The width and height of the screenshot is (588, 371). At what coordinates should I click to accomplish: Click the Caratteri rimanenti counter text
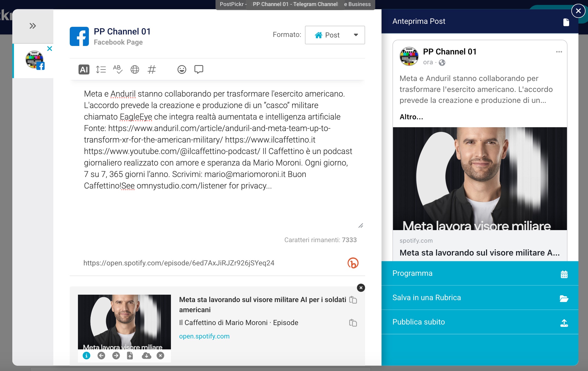click(x=320, y=240)
